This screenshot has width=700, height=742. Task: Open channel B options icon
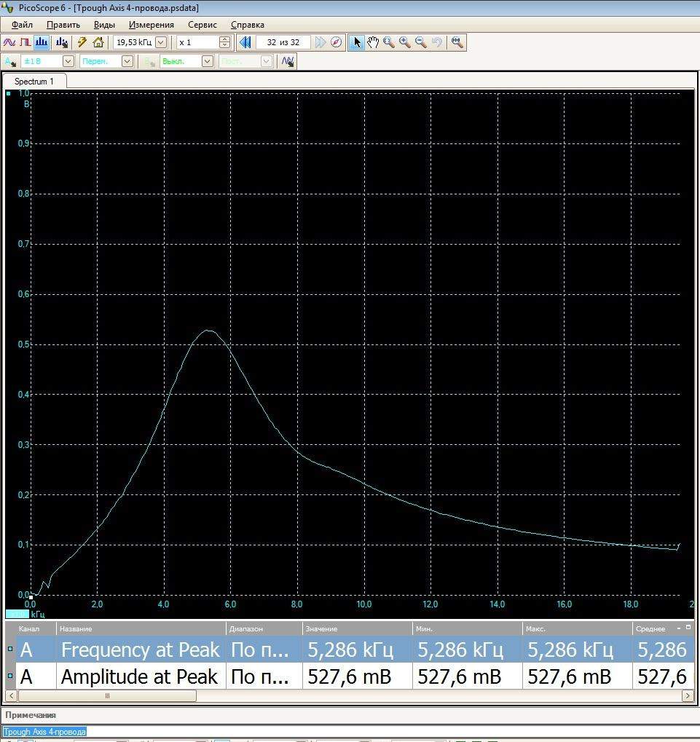click(149, 61)
